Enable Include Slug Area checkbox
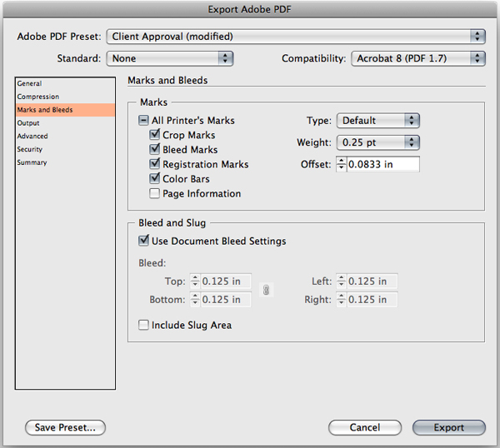The image size is (500, 448). click(x=143, y=325)
